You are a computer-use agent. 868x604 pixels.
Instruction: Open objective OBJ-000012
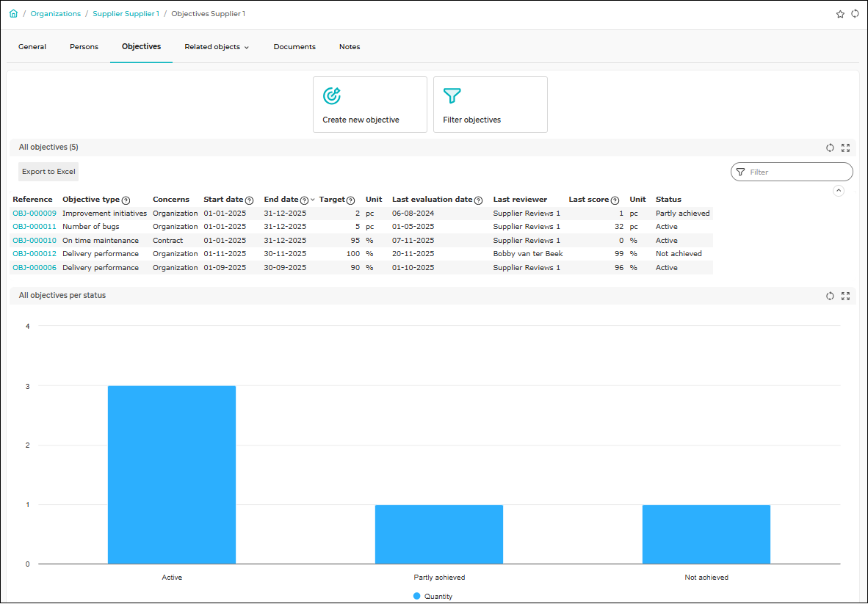35,254
